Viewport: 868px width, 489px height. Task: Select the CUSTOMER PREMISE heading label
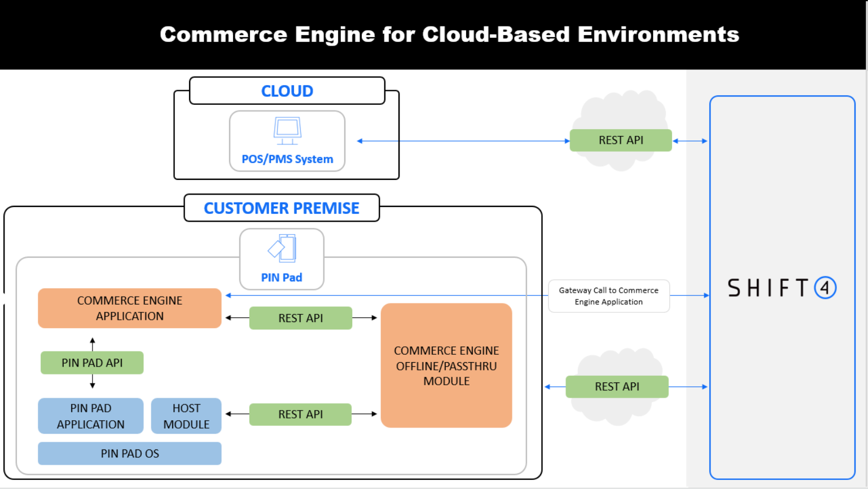[x=281, y=209]
